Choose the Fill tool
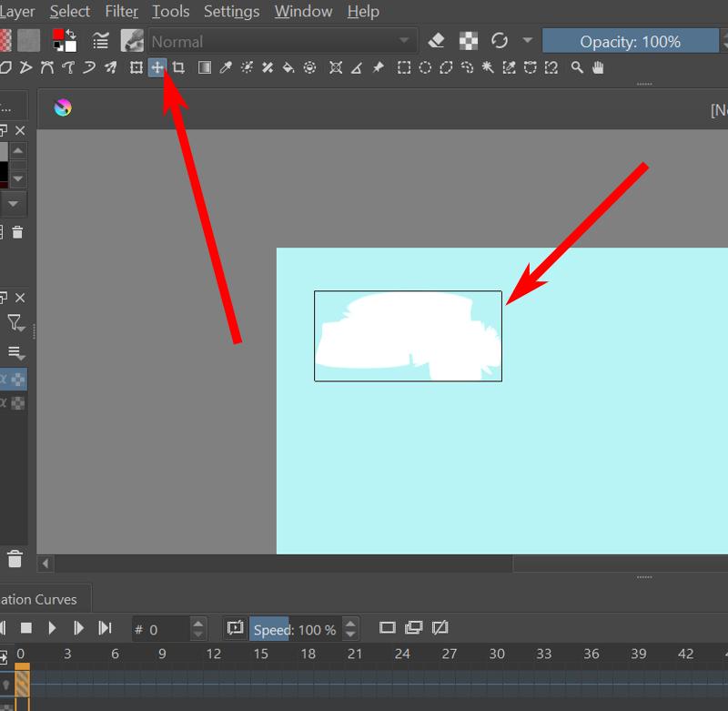Screen dimensions: 728x711 [x=288, y=66]
